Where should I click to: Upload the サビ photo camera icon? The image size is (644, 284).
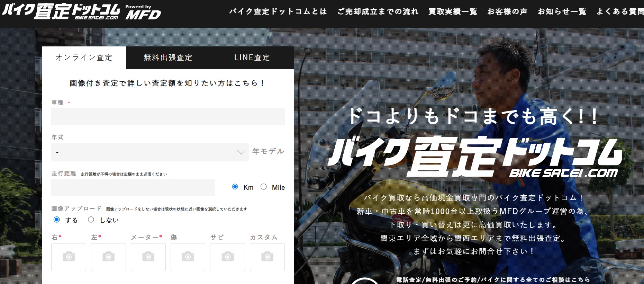pyautogui.click(x=227, y=257)
